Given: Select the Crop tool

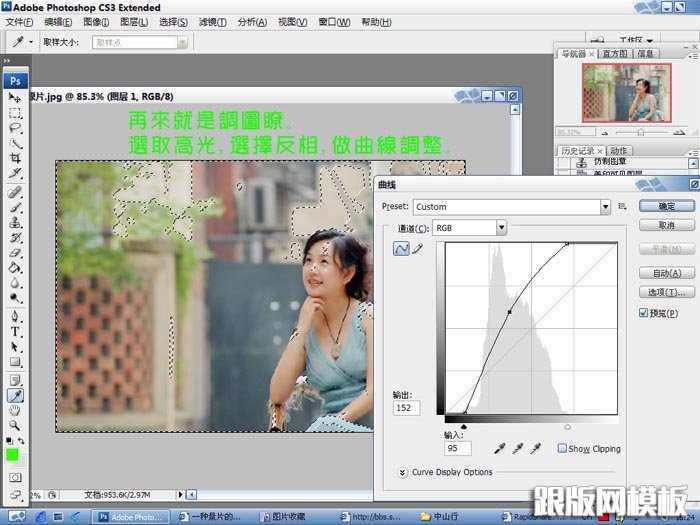Looking at the screenshot, I should point(15,158).
